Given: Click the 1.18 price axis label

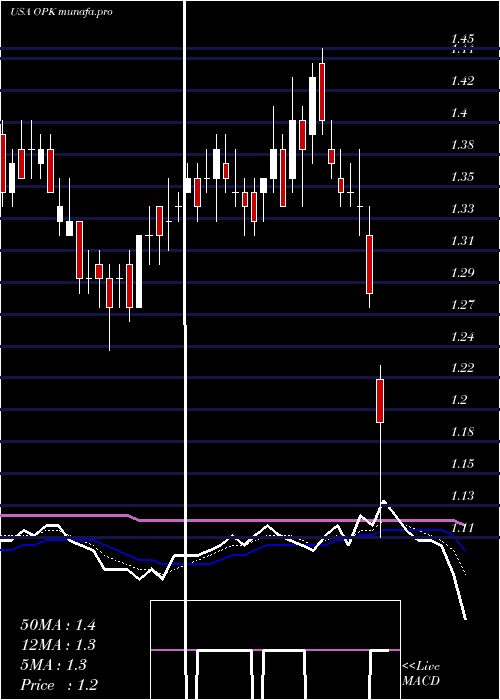Looking at the screenshot, I should pos(464,432).
